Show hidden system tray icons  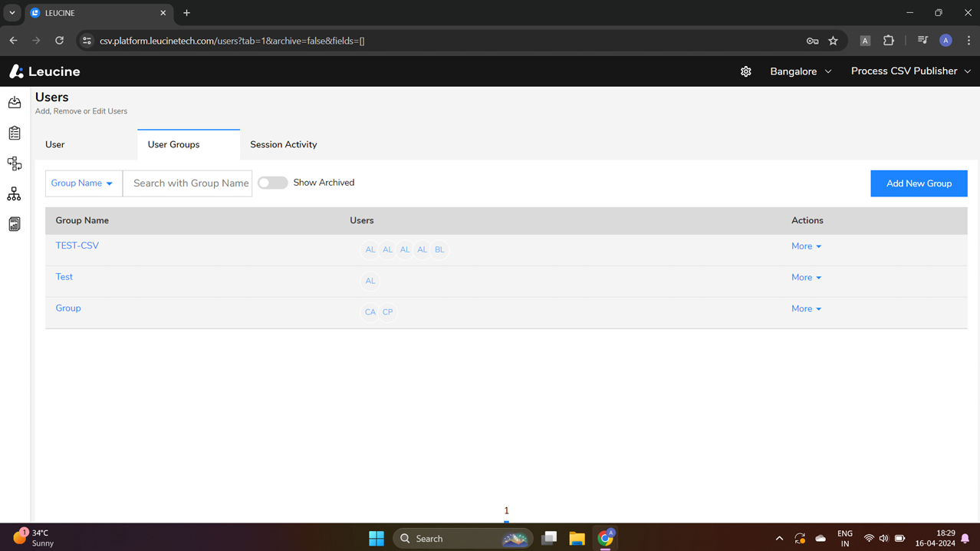click(779, 539)
